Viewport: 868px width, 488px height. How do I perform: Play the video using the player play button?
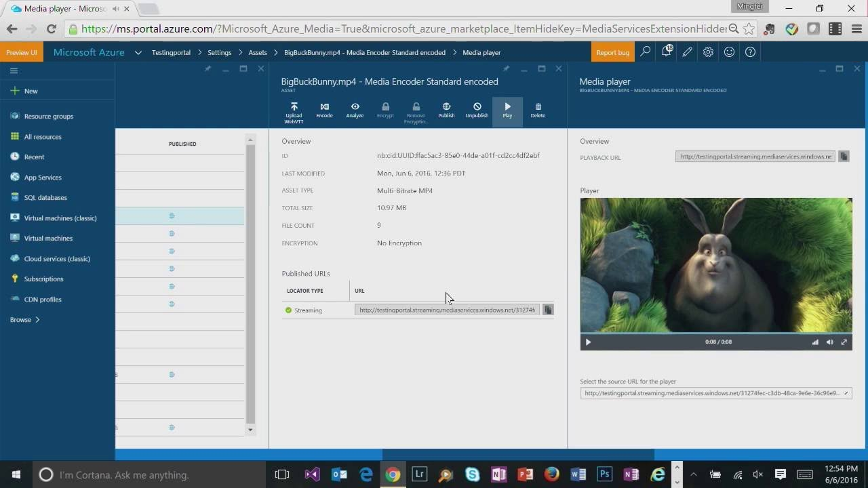[587, 342]
